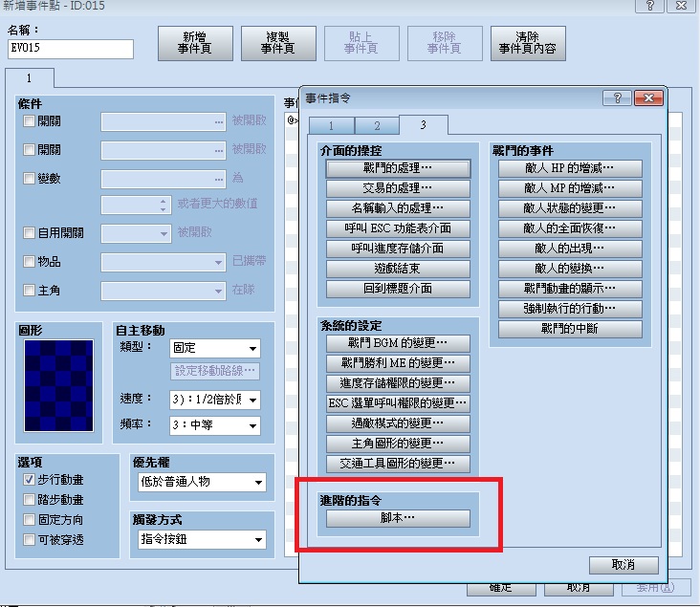Click the 複製事件頁 button
Image resolution: width=700 pixels, height=607 pixels.
pos(278,43)
